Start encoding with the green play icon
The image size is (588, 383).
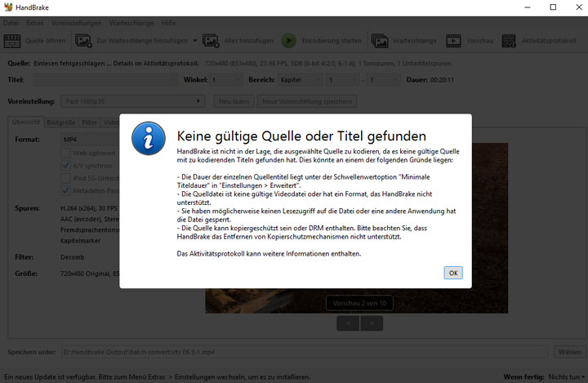289,41
